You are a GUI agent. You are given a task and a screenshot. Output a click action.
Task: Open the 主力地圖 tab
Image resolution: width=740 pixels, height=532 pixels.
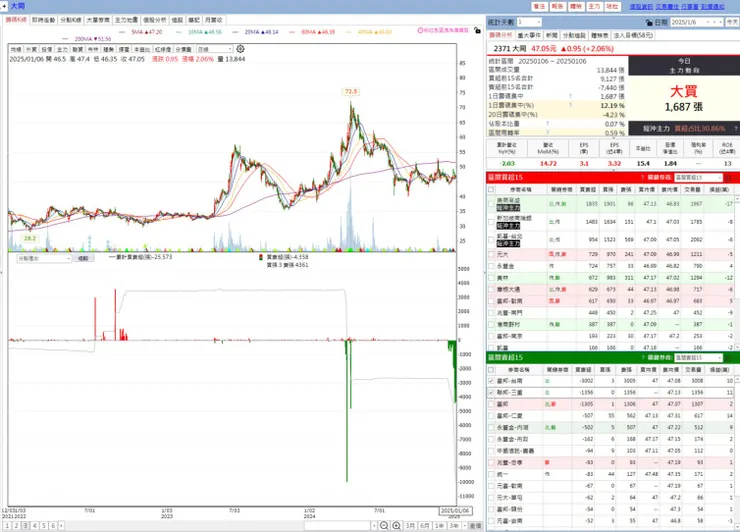point(126,20)
